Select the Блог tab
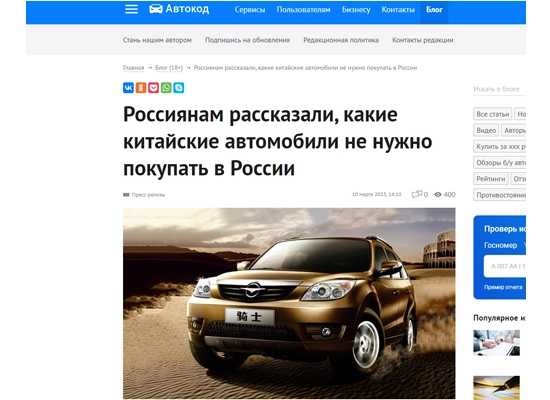 [x=434, y=10]
